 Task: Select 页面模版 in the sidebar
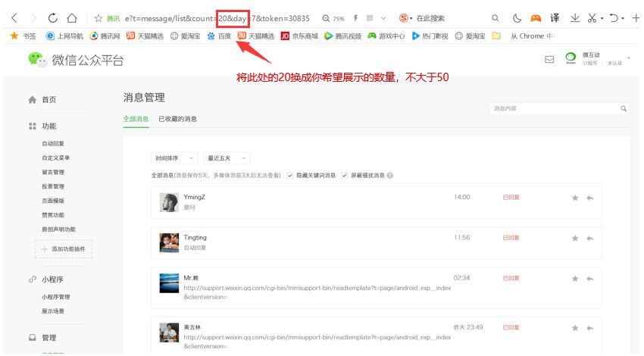tap(53, 201)
